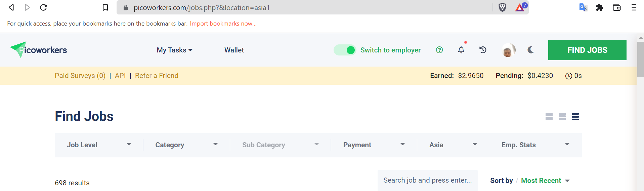Expand the Payment filter dropdown
The height and width of the screenshot is (191, 644).
(x=374, y=145)
